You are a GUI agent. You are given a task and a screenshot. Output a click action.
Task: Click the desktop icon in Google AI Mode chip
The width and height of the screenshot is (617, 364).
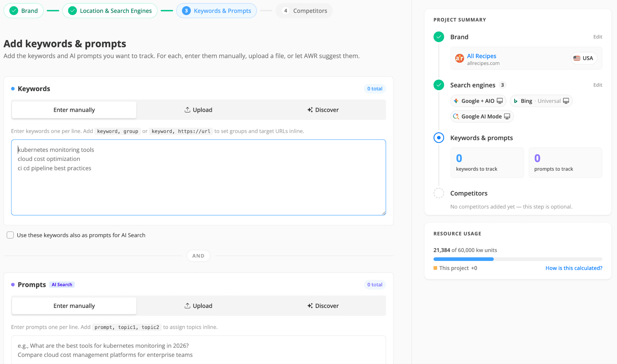[x=507, y=116]
